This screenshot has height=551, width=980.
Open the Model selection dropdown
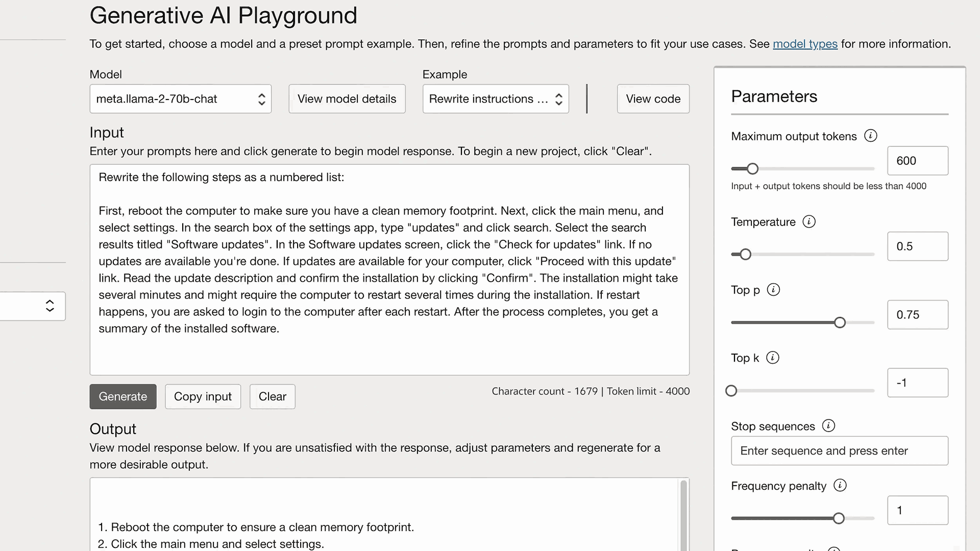tap(180, 98)
